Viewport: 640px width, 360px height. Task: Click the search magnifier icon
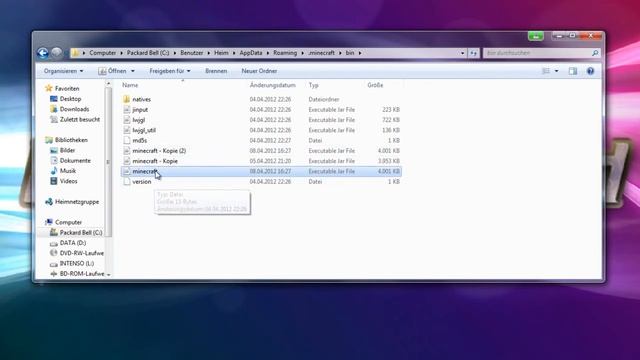(595, 53)
